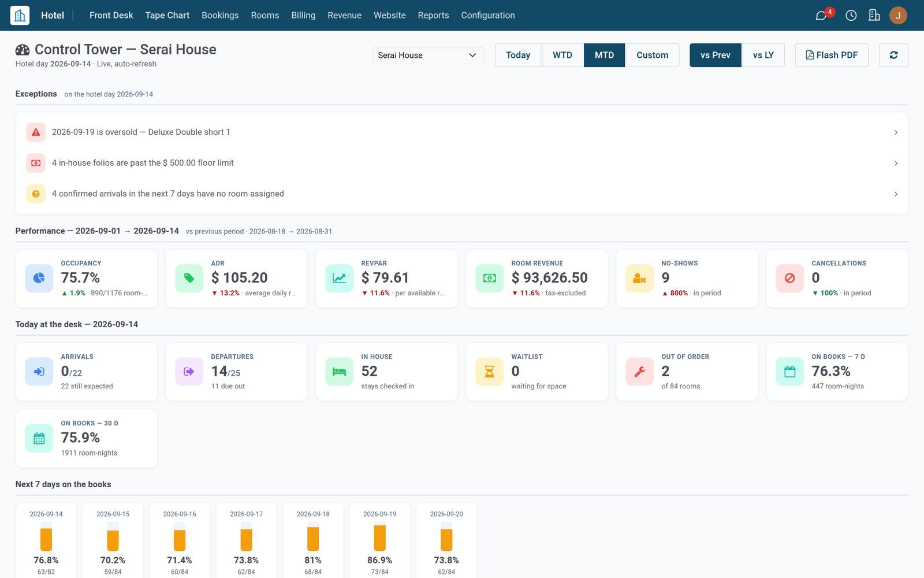Click the unassigned arrivals question icon
The width and height of the screenshot is (924, 578).
pos(36,194)
